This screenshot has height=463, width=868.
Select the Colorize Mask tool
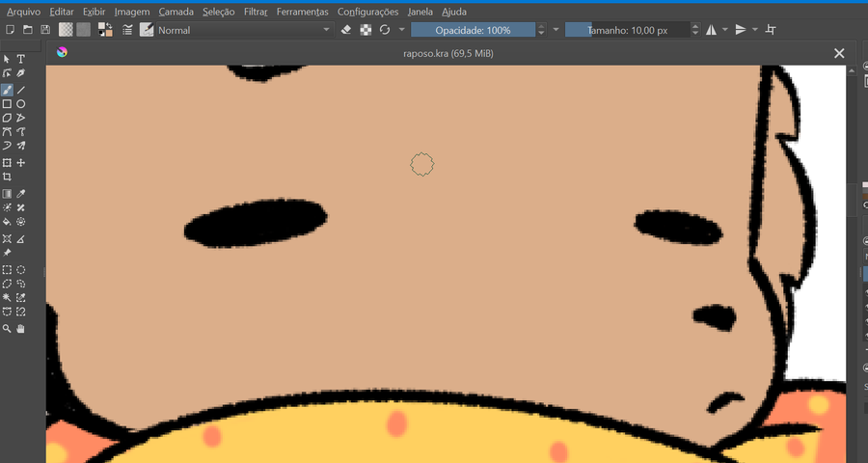(x=7, y=207)
